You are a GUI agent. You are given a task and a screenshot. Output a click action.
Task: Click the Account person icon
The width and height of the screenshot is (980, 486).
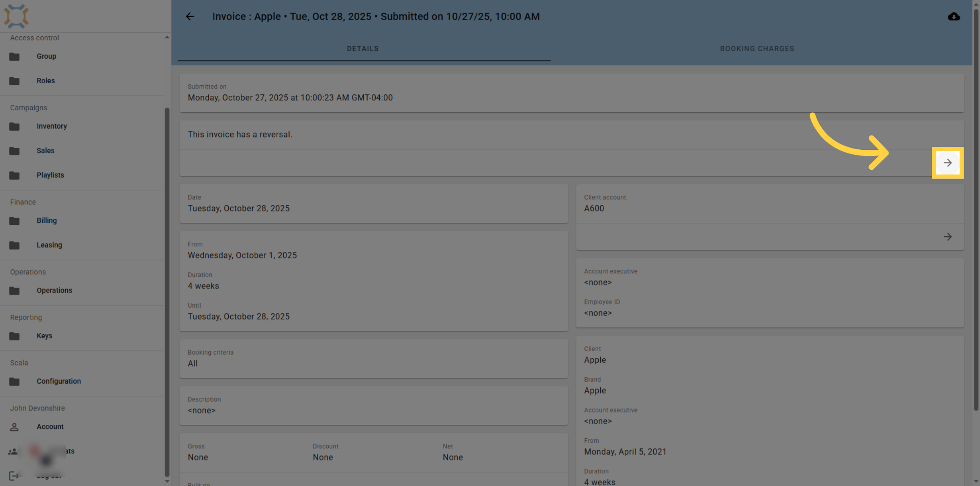14,427
